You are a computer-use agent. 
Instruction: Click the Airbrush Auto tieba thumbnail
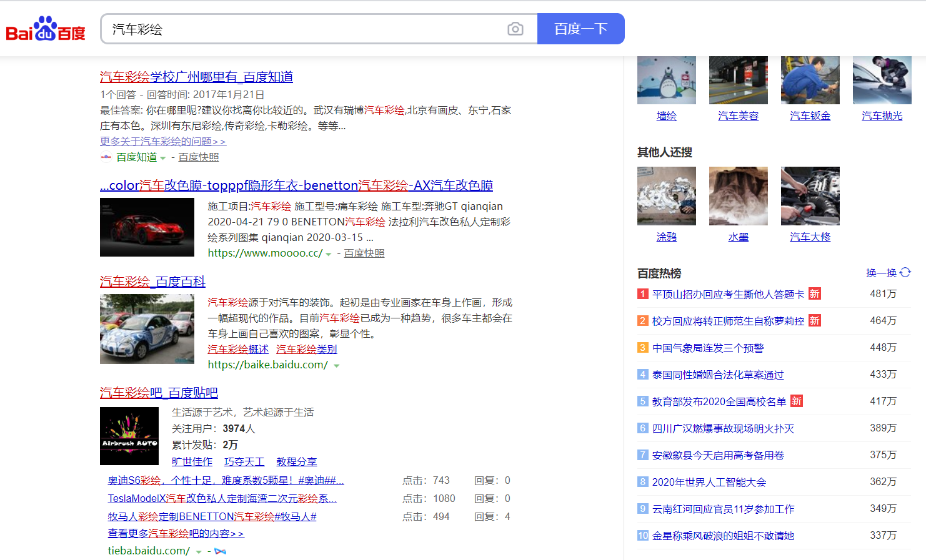(x=129, y=436)
